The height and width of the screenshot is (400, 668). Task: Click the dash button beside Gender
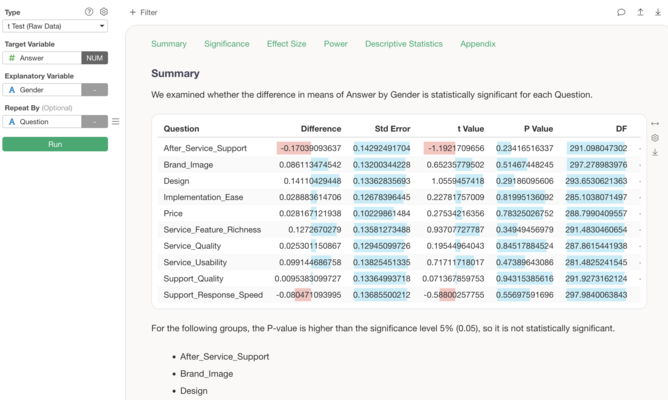(x=95, y=90)
